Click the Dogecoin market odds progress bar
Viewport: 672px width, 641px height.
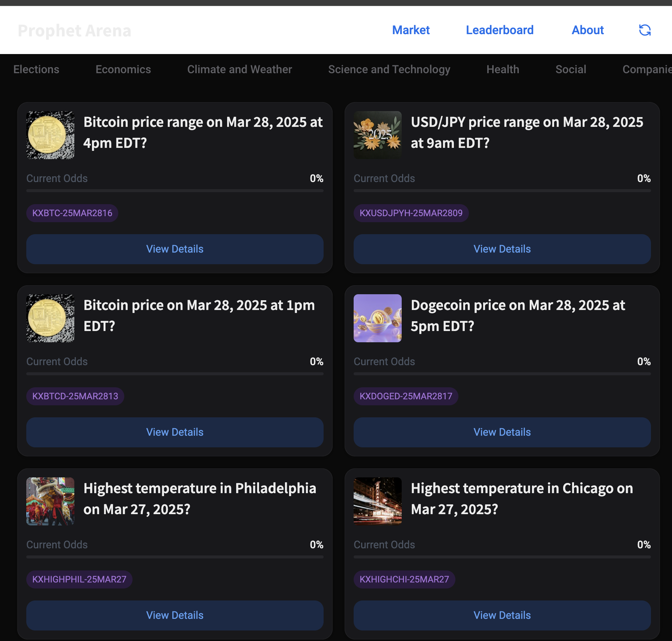coord(502,374)
